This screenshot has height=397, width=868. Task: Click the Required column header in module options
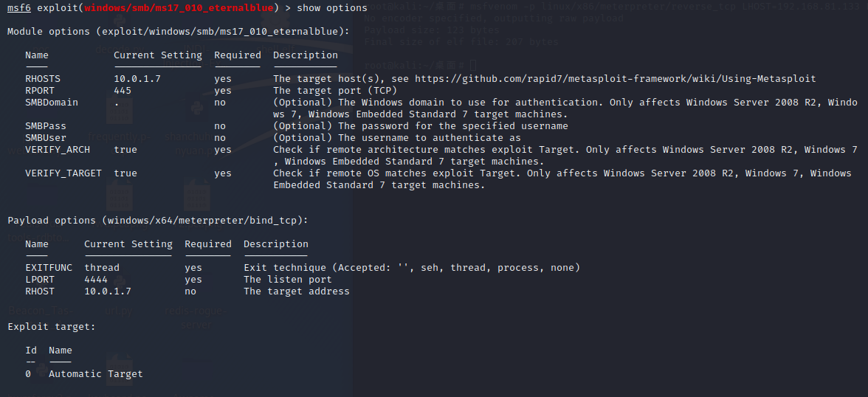click(238, 55)
